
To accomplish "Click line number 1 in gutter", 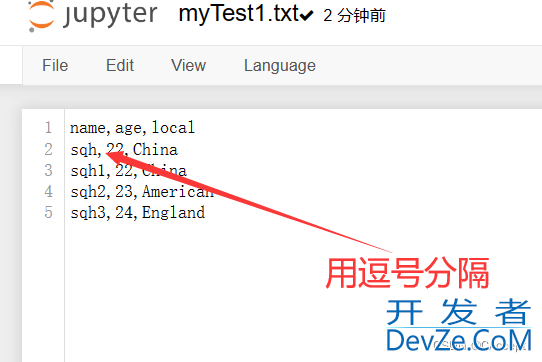I will coord(48,128).
